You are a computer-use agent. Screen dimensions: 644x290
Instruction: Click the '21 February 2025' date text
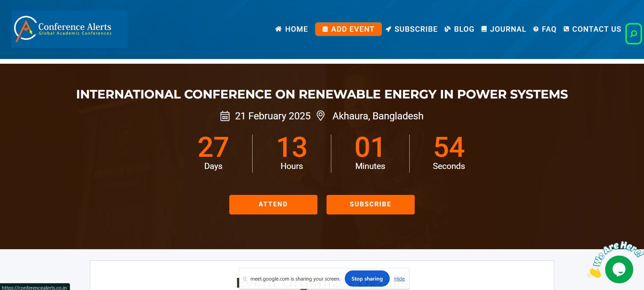273,116
